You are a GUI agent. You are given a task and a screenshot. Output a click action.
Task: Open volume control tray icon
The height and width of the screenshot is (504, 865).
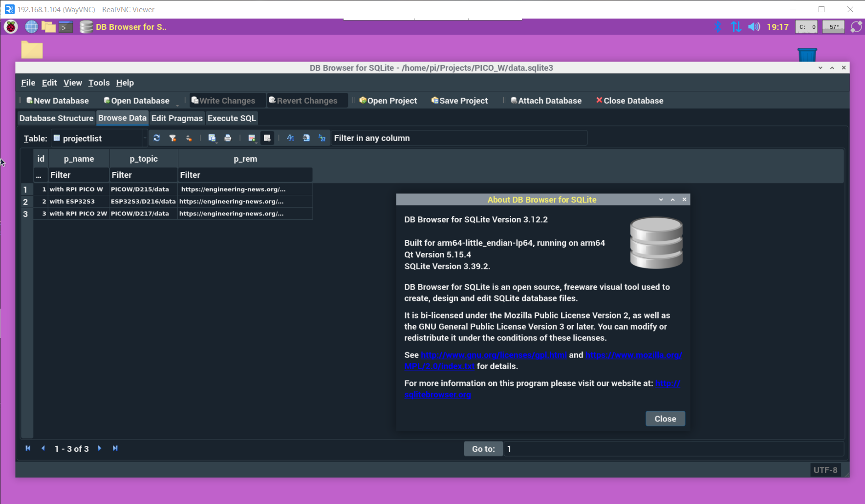(754, 27)
